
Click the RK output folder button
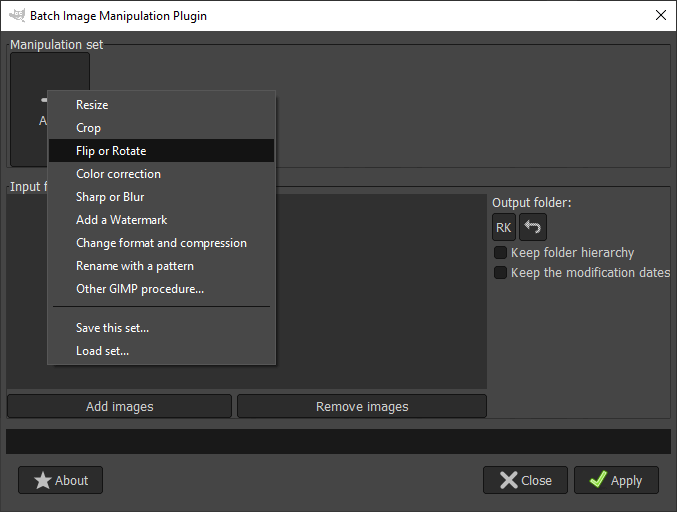(504, 227)
